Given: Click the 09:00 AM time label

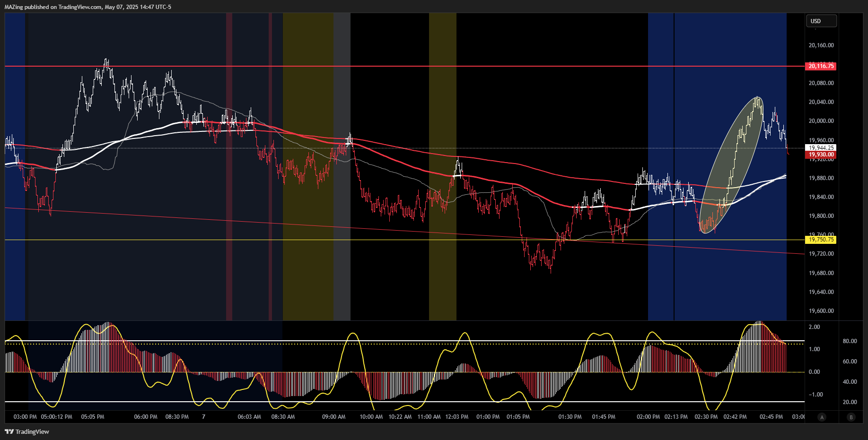Looking at the screenshot, I should coord(333,417).
